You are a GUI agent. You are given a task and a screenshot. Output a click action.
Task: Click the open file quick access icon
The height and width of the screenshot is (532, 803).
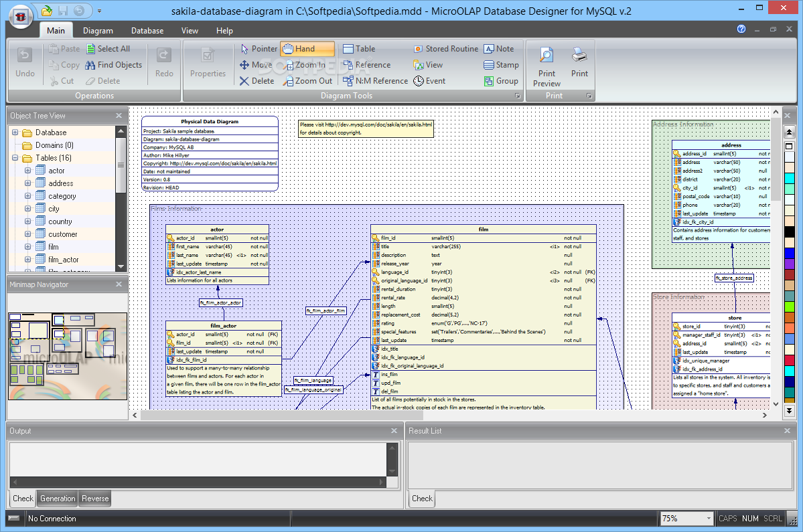tap(47, 10)
